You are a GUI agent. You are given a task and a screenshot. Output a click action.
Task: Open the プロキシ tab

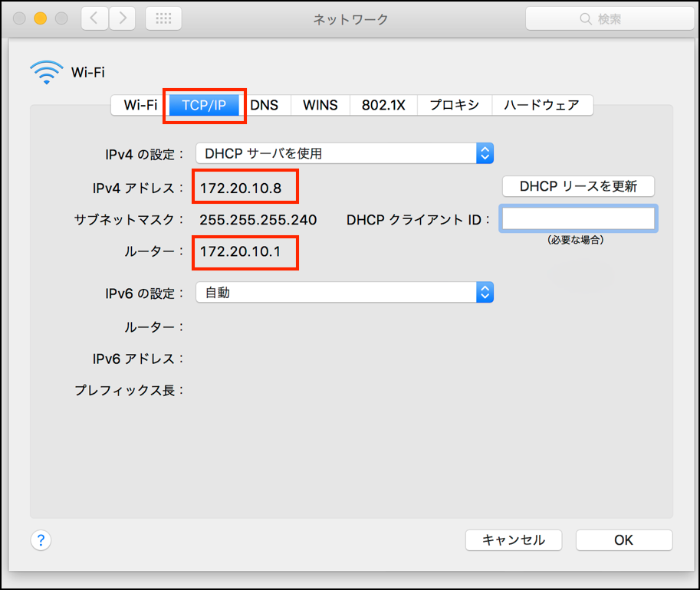coord(454,105)
